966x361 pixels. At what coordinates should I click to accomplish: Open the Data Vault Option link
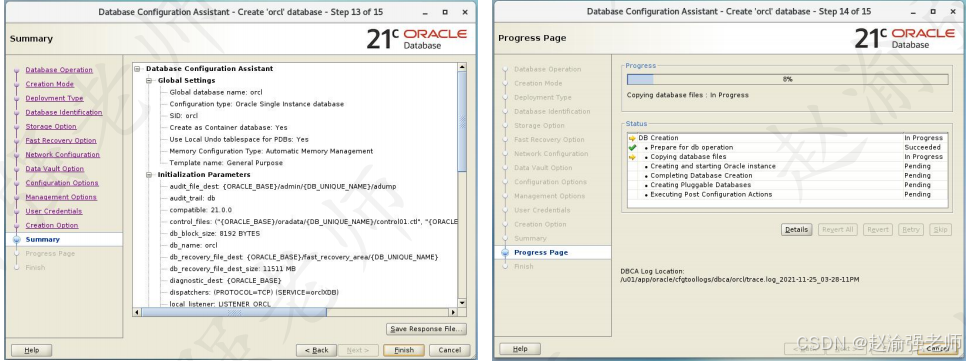point(54,169)
